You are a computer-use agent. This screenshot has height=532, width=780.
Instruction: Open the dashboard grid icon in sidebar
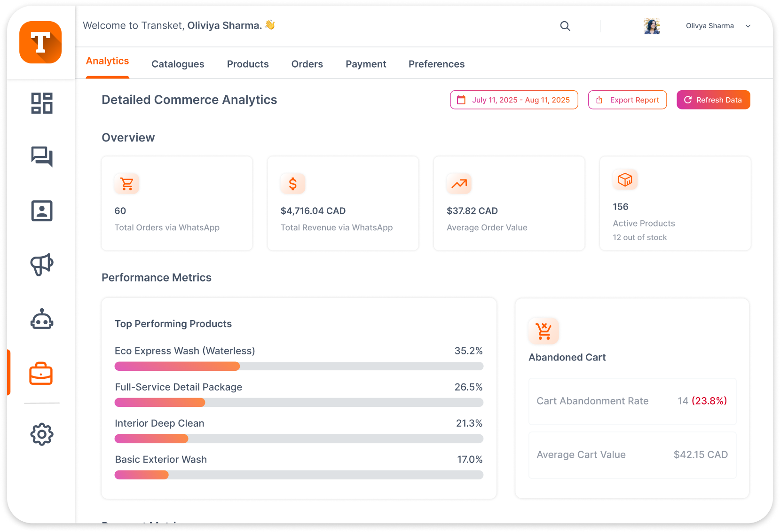coord(41,103)
